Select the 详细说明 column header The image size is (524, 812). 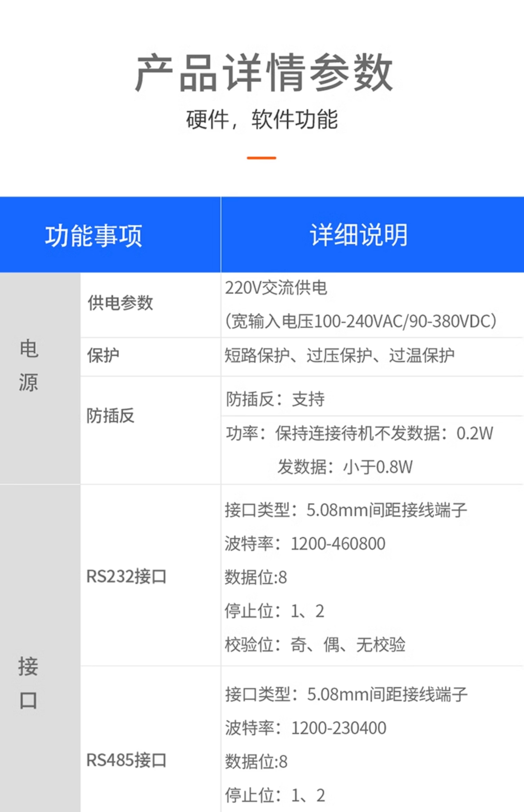359,235
